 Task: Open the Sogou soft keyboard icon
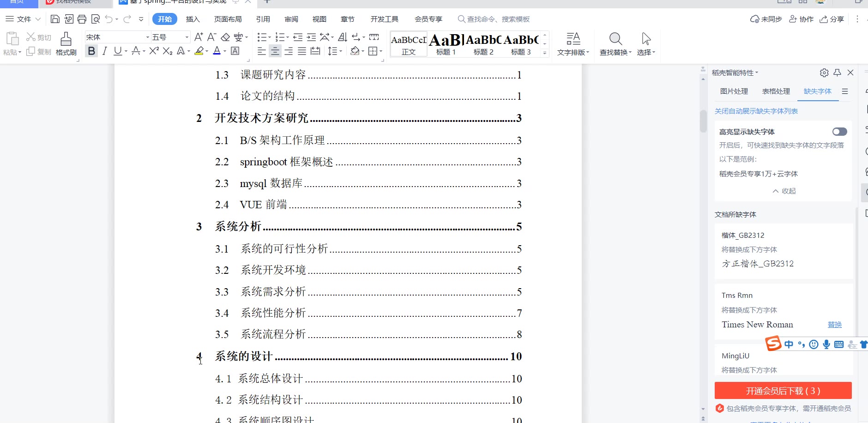(839, 344)
